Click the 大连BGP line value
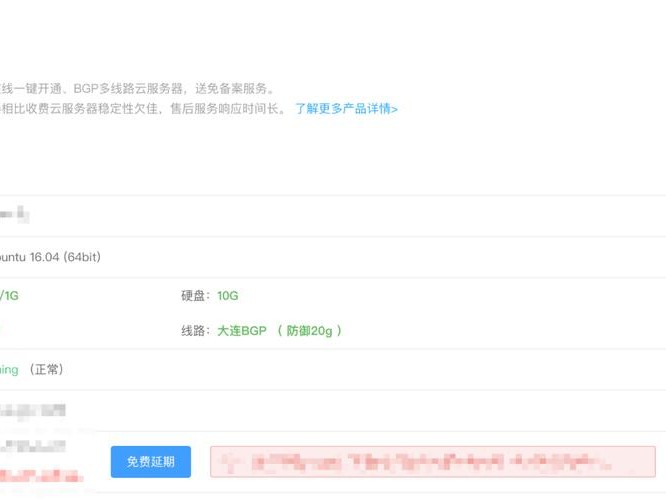 (x=242, y=331)
